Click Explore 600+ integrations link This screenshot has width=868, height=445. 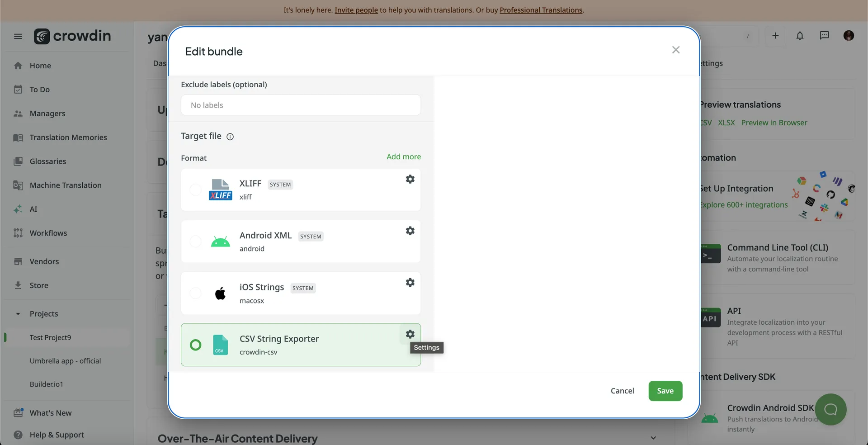(744, 205)
